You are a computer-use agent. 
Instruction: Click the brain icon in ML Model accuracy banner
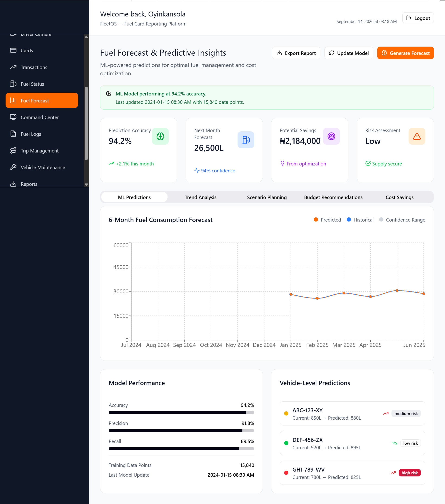(x=109, y=93)
